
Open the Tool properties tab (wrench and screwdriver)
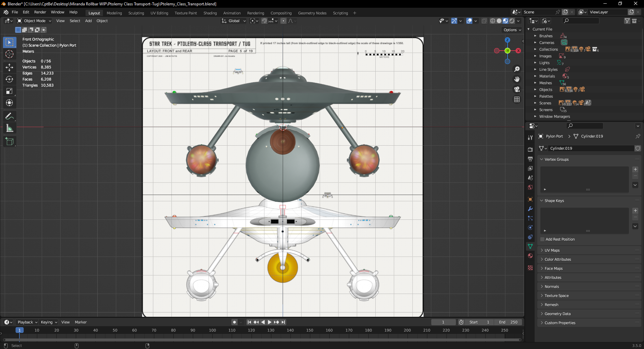coord(530,138)
